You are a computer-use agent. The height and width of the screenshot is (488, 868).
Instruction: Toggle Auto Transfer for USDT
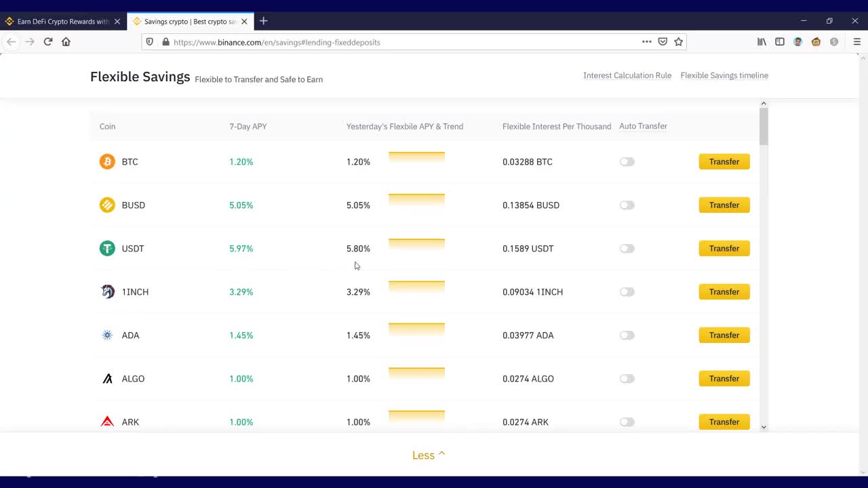[627, 248]
